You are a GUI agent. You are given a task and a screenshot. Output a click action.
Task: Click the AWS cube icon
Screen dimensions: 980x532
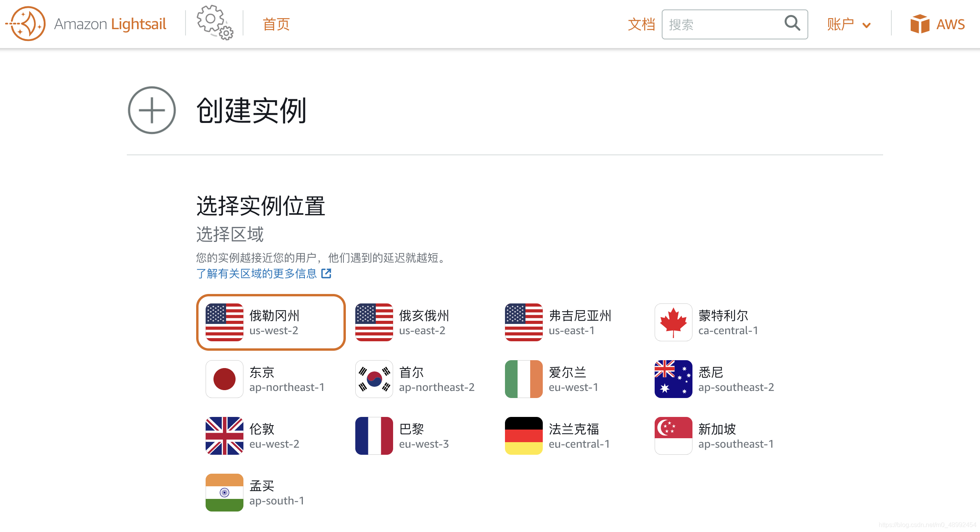920,24
